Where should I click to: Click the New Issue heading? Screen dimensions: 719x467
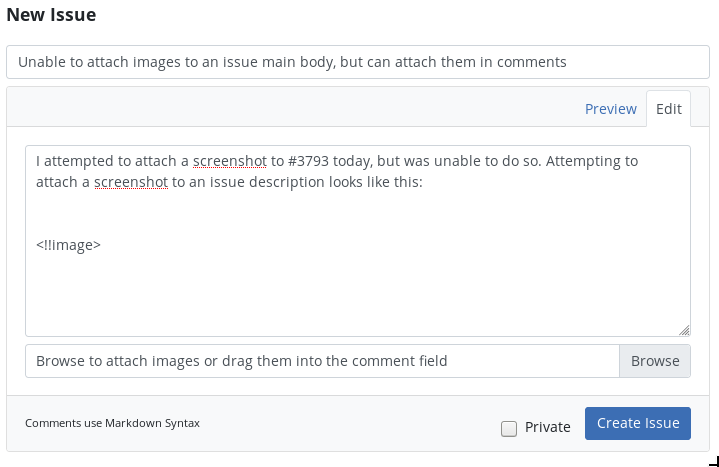pyautogui.click(x=51, y=15)
